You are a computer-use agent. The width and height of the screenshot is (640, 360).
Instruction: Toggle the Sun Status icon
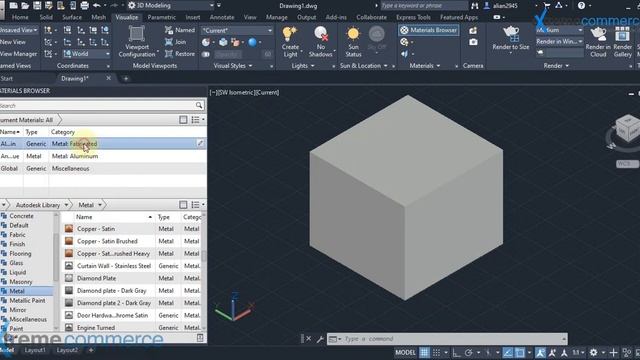pos(353,34)
